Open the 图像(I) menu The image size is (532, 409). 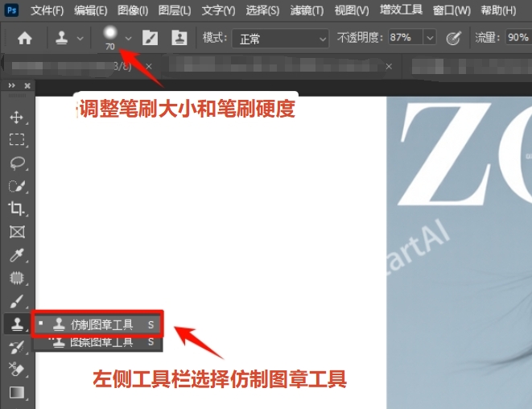point(133,10)
